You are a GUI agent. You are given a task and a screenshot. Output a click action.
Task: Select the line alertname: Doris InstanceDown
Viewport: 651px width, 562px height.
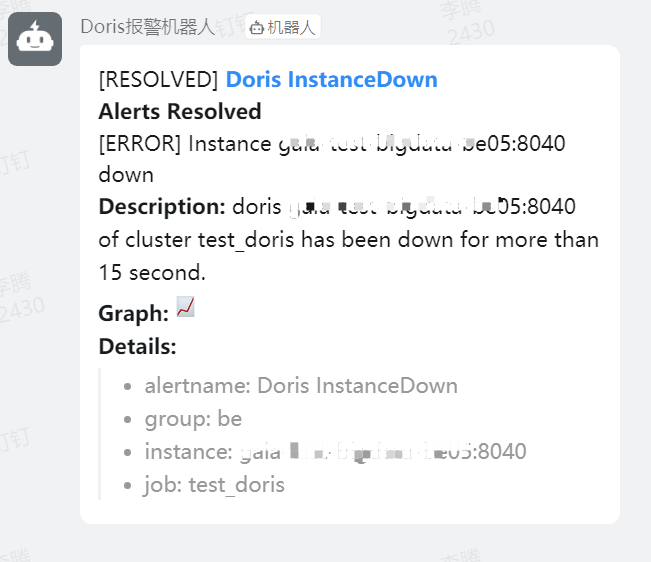click(301, 386)
